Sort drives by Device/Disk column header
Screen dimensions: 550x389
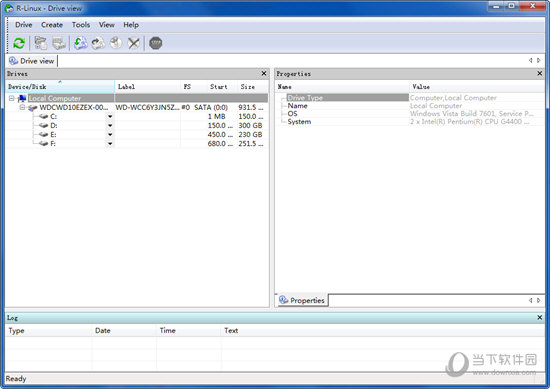pyautogui.click(x=60, y=87)
